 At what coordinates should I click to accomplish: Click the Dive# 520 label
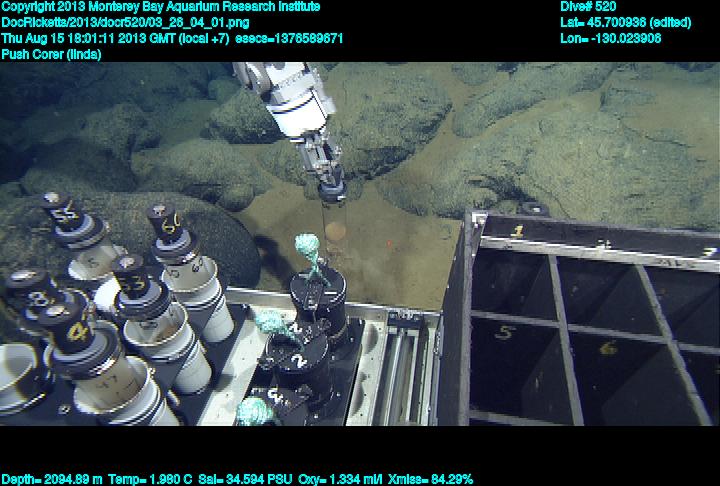click(589, 6)
